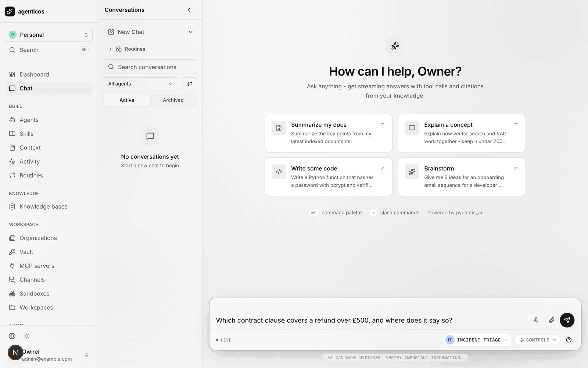Screen dimensions: 588x368
Task: Click the agenticos logo icon
Action: click(x=10, y=11)
